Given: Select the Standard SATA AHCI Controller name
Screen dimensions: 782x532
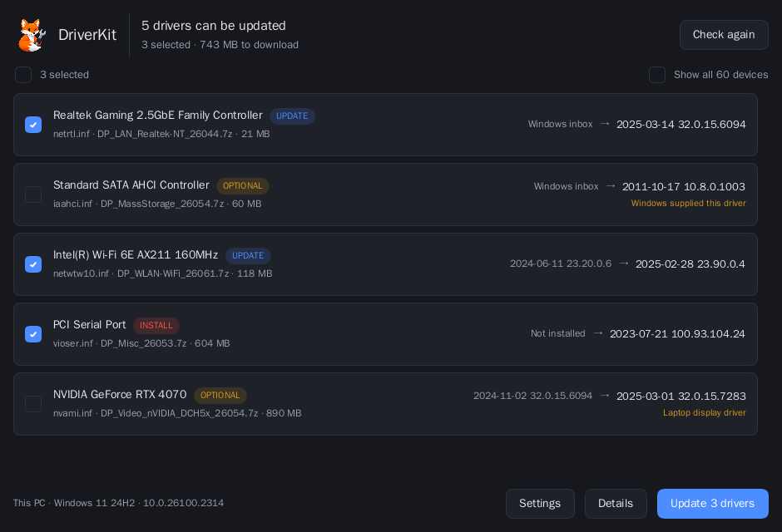Looking at the screenshot, I should (131, 185).
